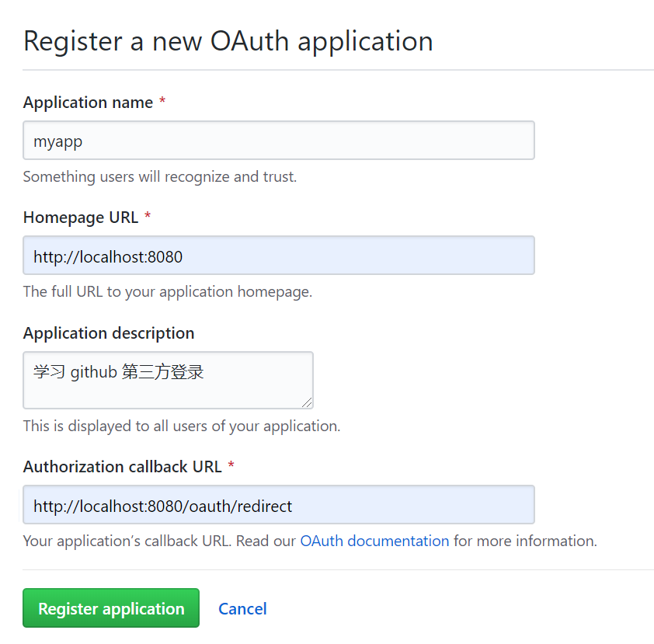Focus the Homepage URL text box
Viewport: 654px width, 644px height.
click(278, 256)
